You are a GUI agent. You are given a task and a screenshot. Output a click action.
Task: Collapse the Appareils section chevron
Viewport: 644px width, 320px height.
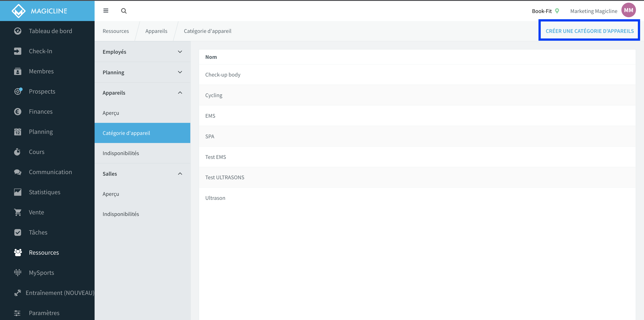tap(180, 93)
